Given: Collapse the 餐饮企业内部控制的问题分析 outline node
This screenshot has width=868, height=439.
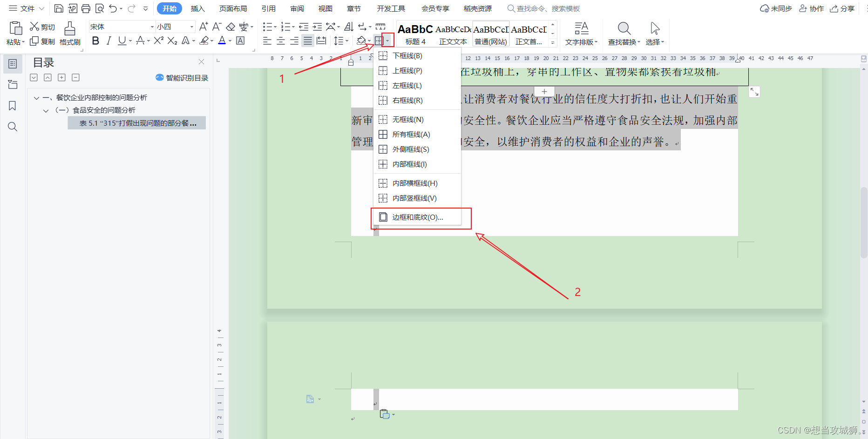Looking at the screenshot, I should point(36,98).
